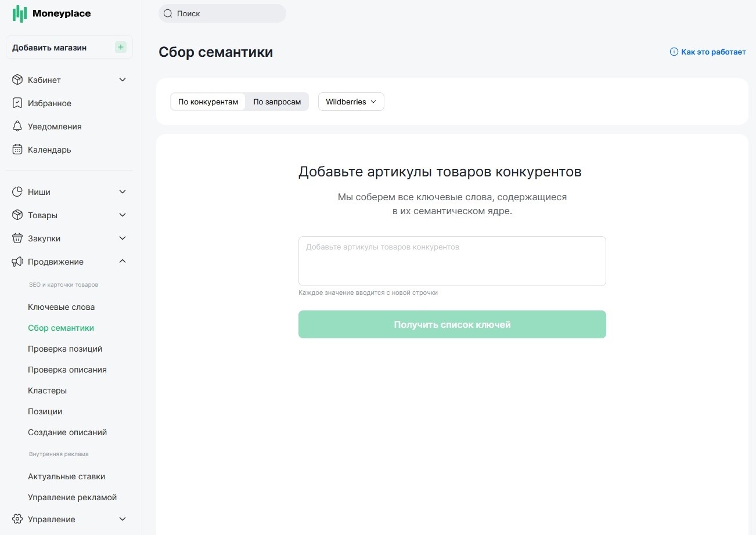Image resolution: width=756 pixels, height=535 pixels.
Task: Open Создание описаний menu item
Action: 67,432
